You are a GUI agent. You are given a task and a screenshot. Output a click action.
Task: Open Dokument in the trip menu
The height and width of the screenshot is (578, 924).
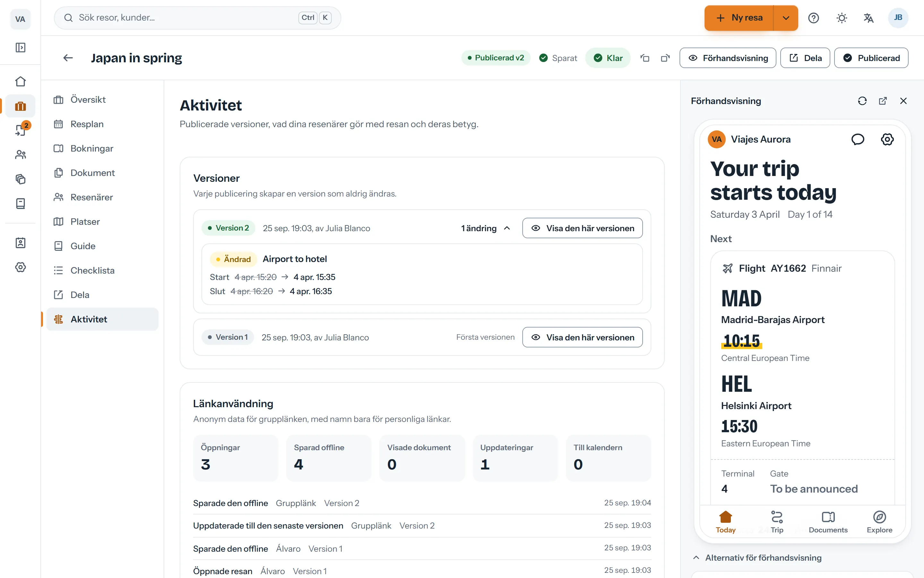[102, 173]
